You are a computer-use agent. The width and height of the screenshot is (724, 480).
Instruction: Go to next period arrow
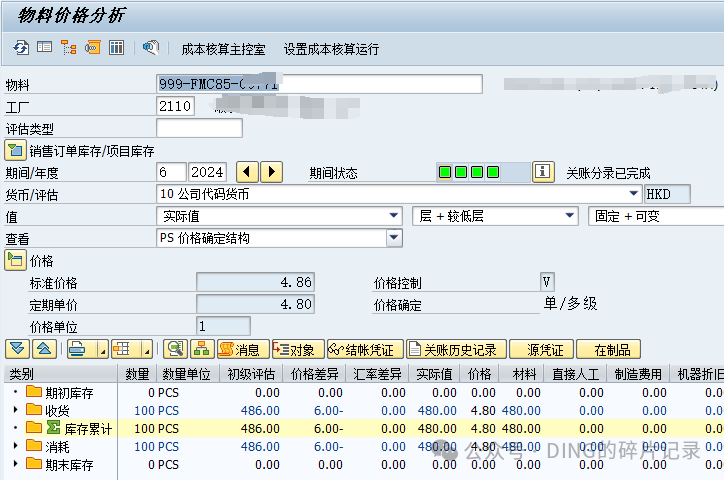(272, 172)
